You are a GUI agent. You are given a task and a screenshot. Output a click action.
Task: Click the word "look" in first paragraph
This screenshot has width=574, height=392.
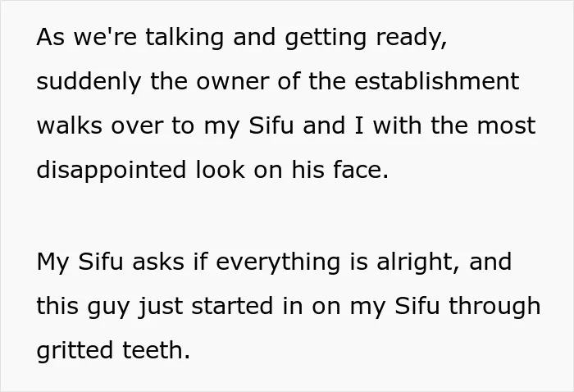coord(220,170)
